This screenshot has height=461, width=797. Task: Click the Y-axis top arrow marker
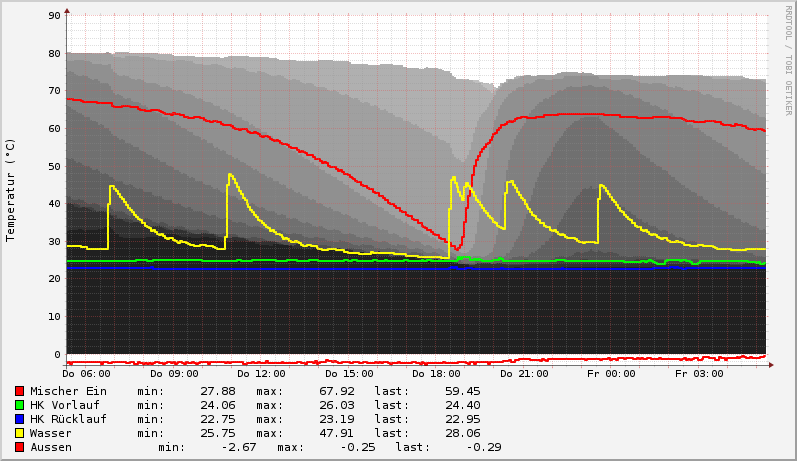tap(67, 11)
